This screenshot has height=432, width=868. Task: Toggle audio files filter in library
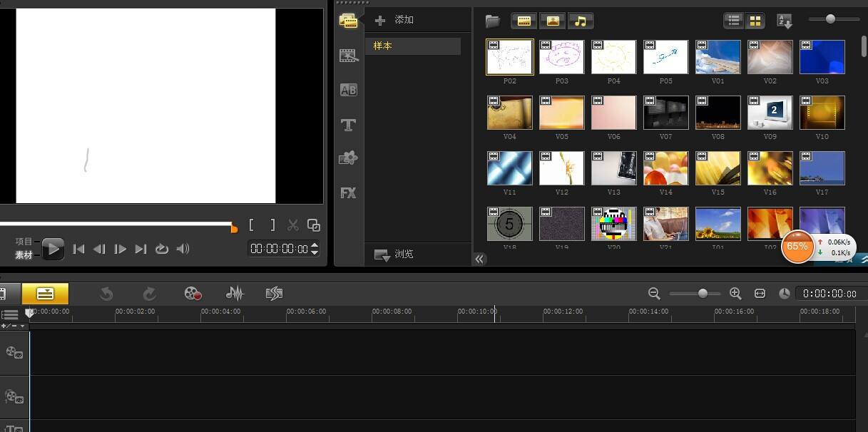point(581,21)
